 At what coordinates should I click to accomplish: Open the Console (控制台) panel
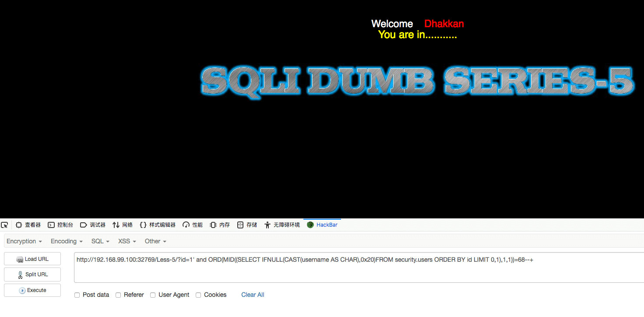tap(60, 225)
